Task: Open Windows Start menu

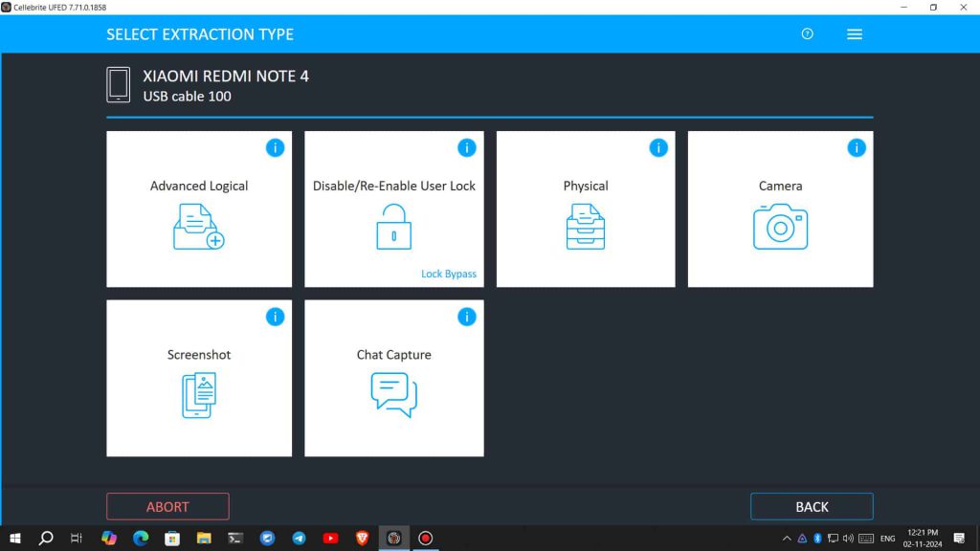Action: (15, 539)
